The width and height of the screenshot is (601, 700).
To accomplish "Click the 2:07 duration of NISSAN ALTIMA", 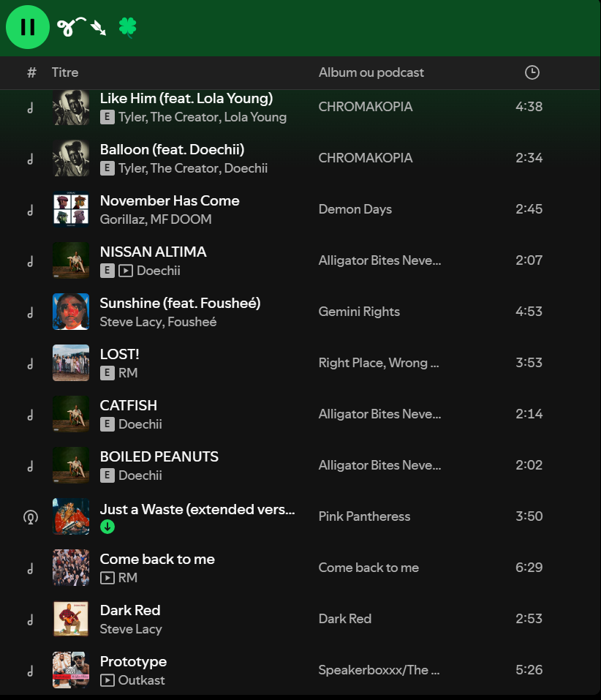I will tap(529, 260).
